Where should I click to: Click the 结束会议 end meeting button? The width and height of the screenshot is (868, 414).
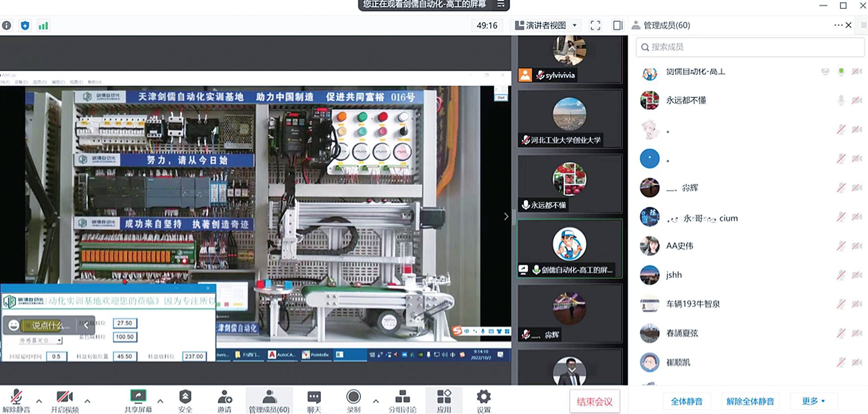[x=595, y=402]
